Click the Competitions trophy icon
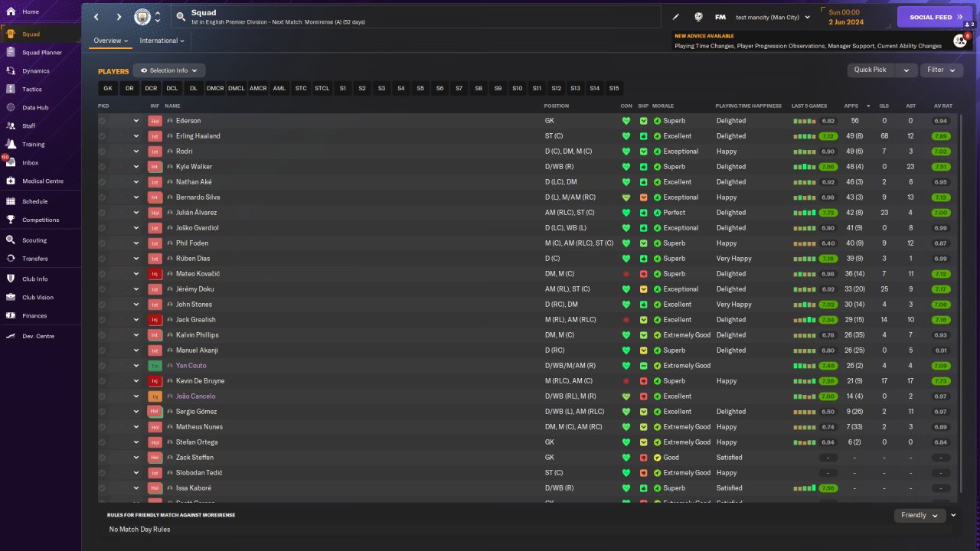Viewport: 980px width, 551px height. click(x=11, y=220)
